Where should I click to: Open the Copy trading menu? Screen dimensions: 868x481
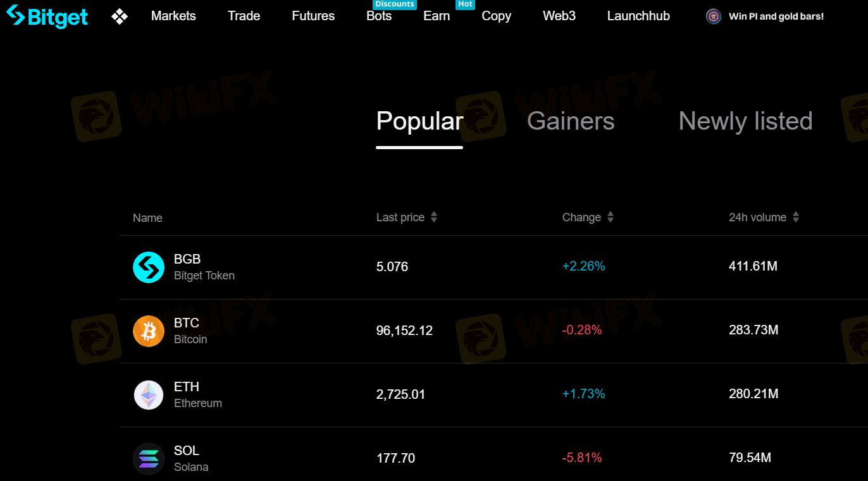[x=496, y=16]
